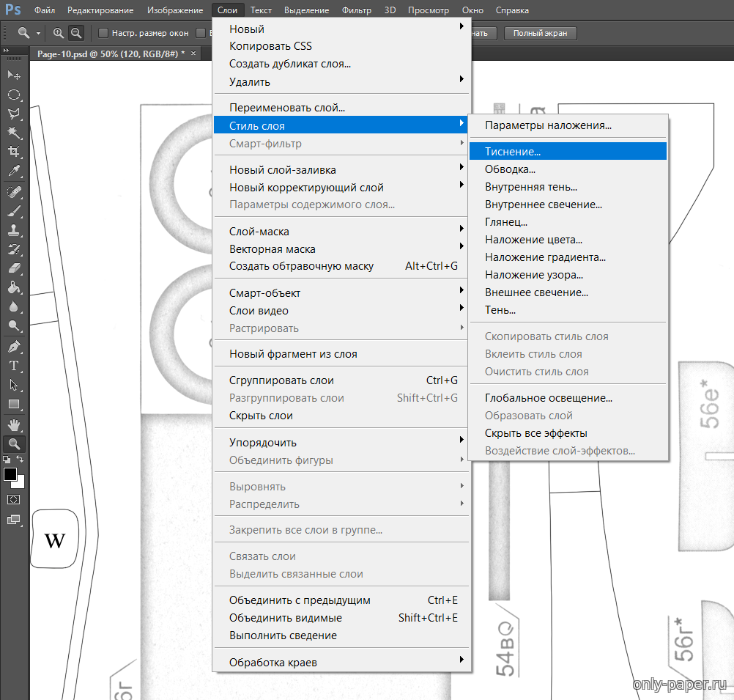Image resolution: width=734 pixels, height=700 pixels.
Task: Activate the Hand tool
Action: coord(13,424)
